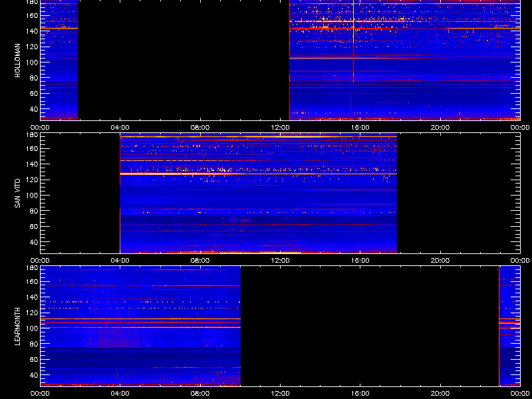Click the 40 frequency label on Learmonth axis
The image size is (532, 399).
coord(33,375)
